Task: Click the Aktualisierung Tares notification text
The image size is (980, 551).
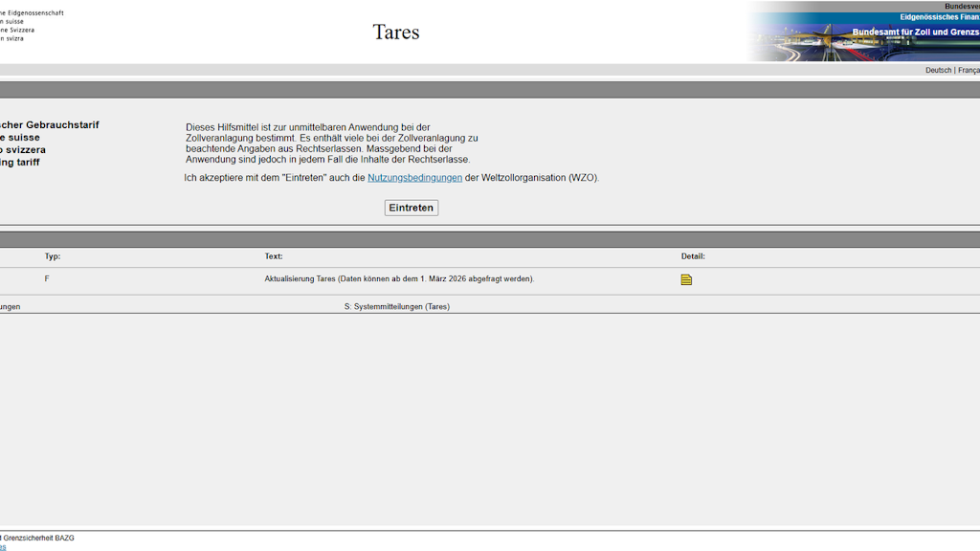Action: (x=398, y=279)
